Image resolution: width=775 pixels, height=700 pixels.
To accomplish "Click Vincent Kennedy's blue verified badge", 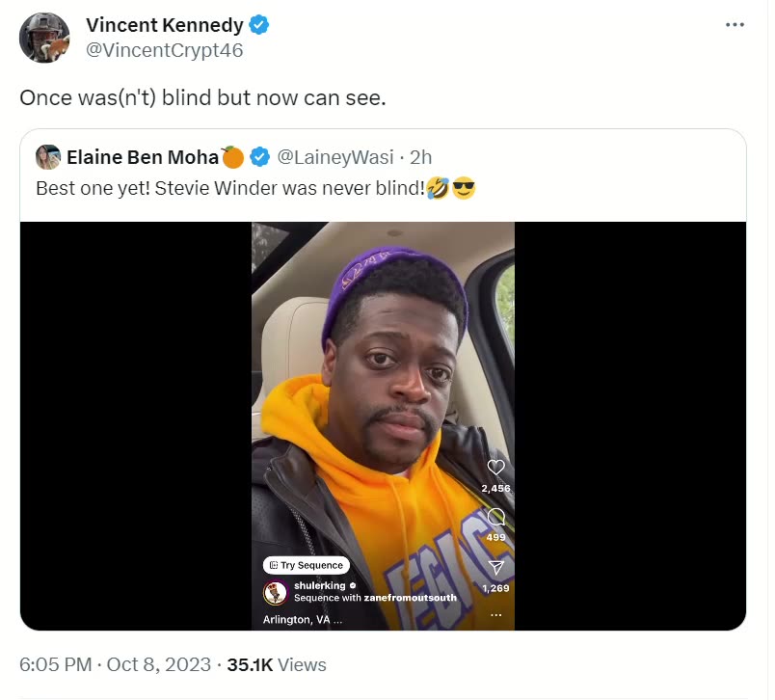I will click(x=259, y=26).
